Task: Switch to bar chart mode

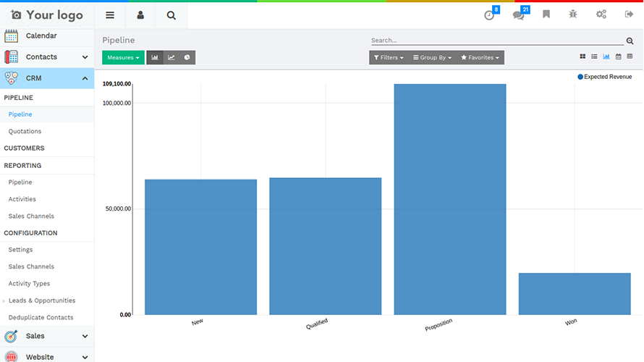Action: (155, 57)
